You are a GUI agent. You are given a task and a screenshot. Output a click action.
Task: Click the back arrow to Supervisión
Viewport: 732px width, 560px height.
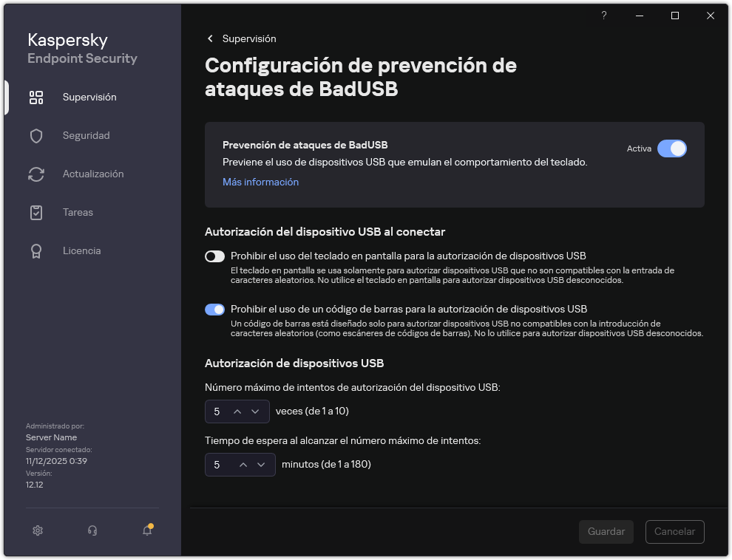pyautogui.click(x=210, y=38)
